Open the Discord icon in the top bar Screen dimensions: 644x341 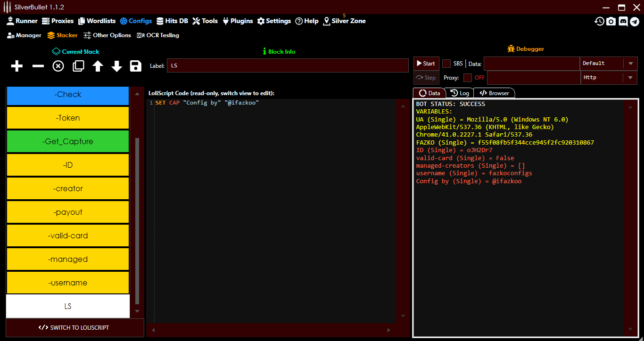coord(623,21)
